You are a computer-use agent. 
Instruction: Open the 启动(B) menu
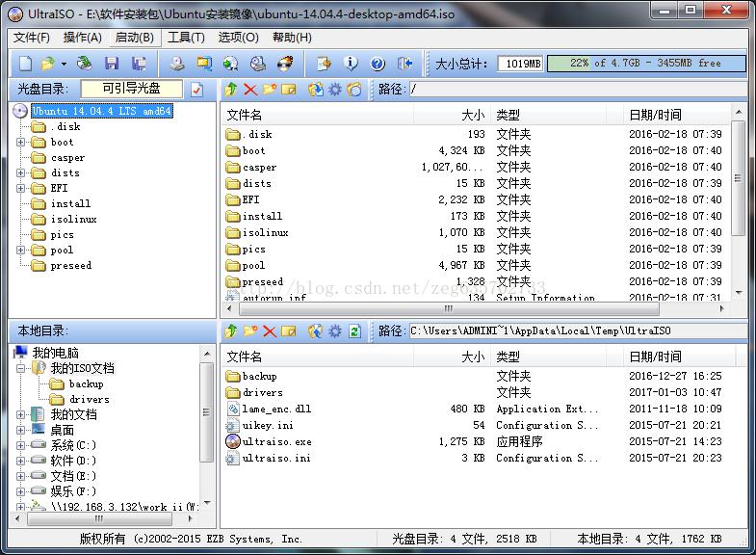click(x=135, y=38)
